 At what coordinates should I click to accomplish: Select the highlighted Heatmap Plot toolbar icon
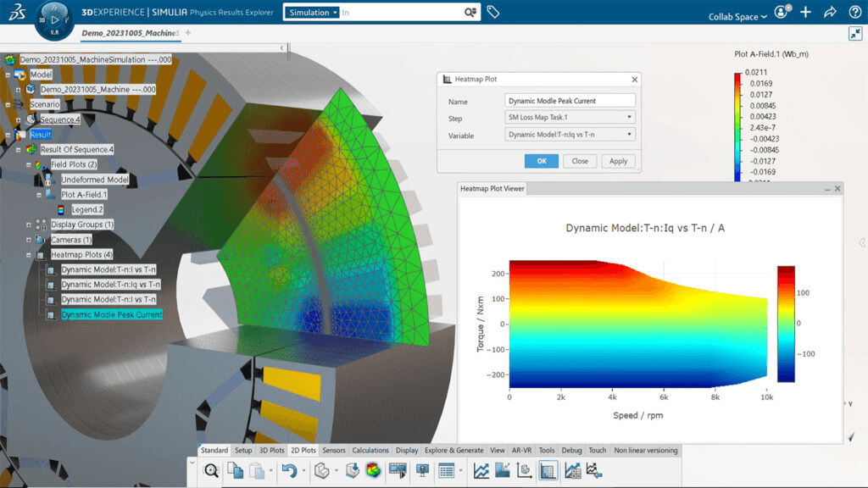546,469
